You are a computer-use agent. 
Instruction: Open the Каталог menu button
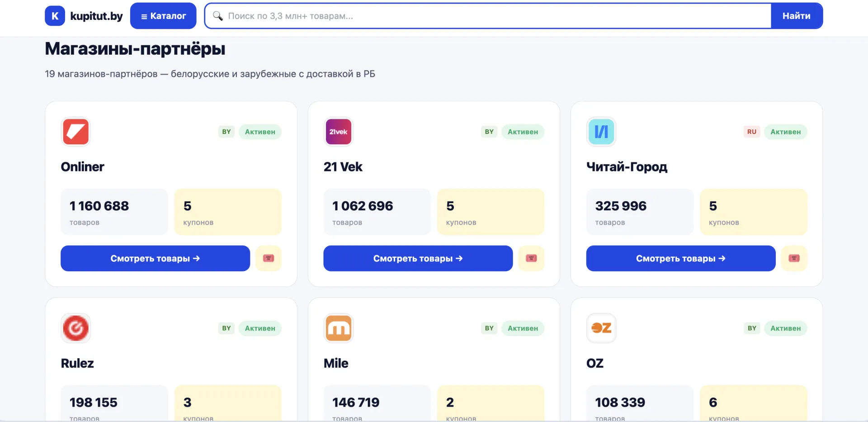pyautogui.click(x=163, y=16)
